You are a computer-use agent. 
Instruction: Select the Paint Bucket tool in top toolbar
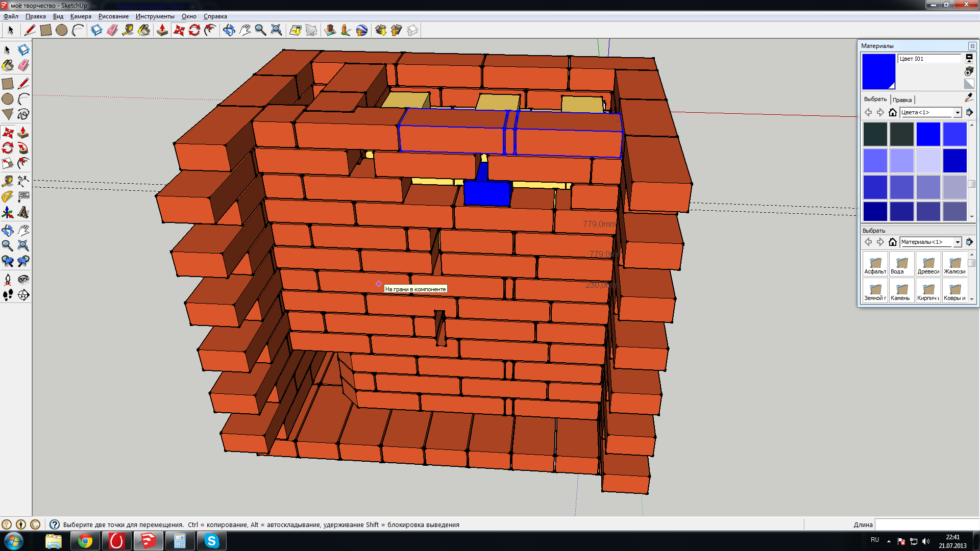[x=144, y=31]
